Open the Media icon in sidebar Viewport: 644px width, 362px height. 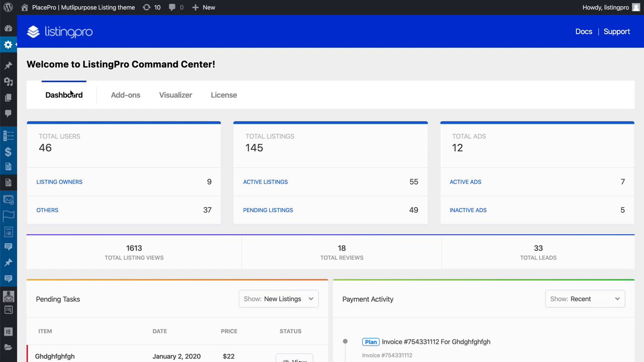coord(8,81)
